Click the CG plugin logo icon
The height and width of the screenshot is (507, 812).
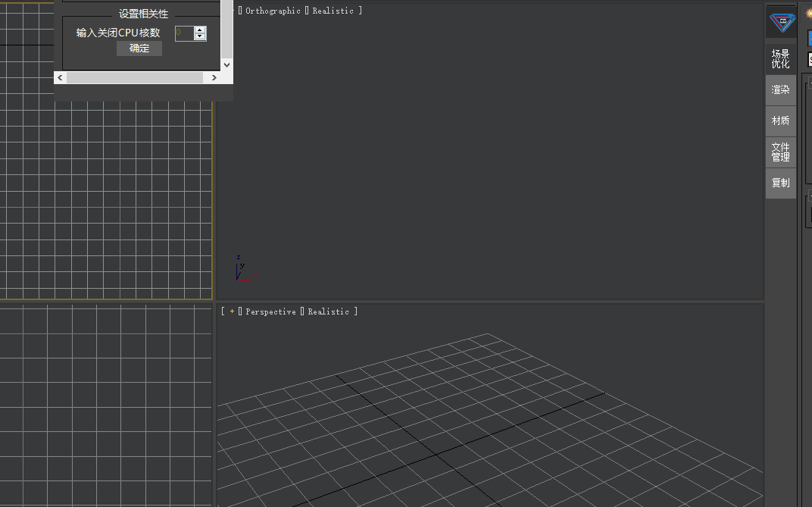(782, 22)
